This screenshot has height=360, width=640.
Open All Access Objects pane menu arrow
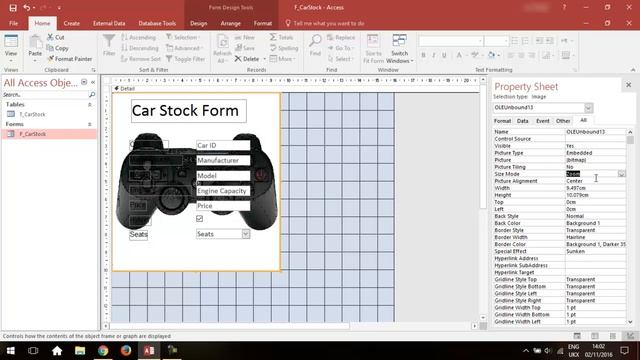coord(84,82)
